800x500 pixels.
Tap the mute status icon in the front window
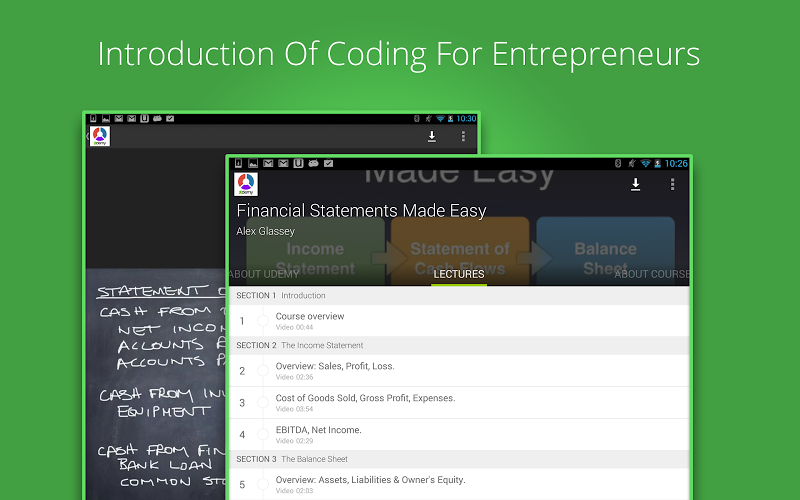[x=632, y=163]
